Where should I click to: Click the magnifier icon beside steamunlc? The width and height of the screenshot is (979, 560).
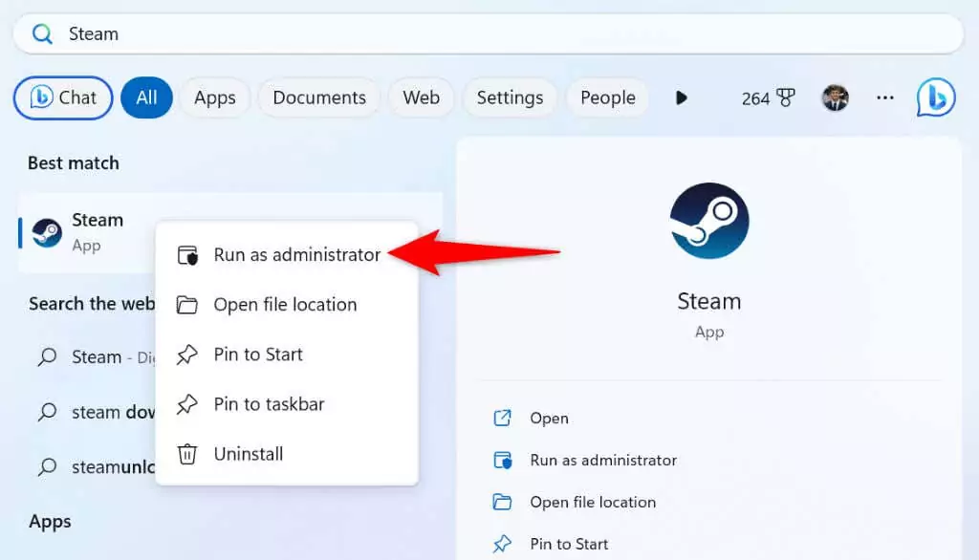[x=48, y=467]
